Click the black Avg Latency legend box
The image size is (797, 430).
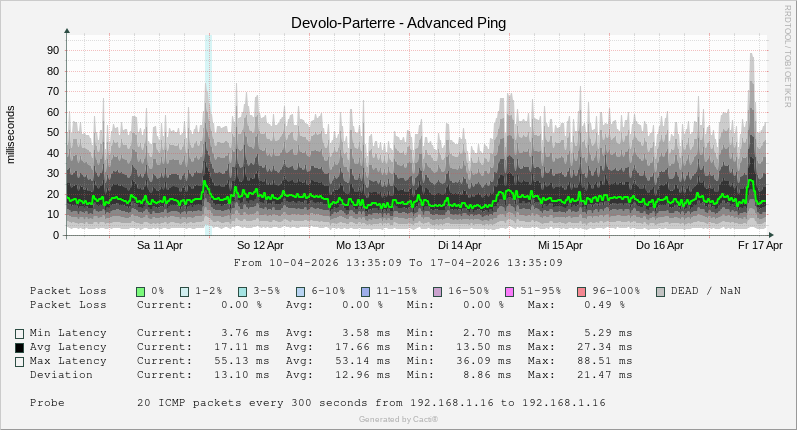pyautogui.click(x=19, y=347)
